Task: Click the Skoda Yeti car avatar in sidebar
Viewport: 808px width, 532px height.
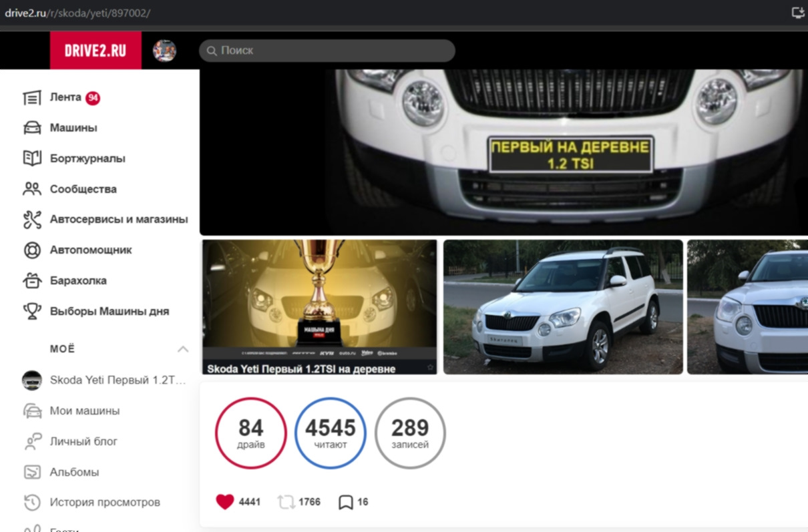Action: (x=32, y=380)
